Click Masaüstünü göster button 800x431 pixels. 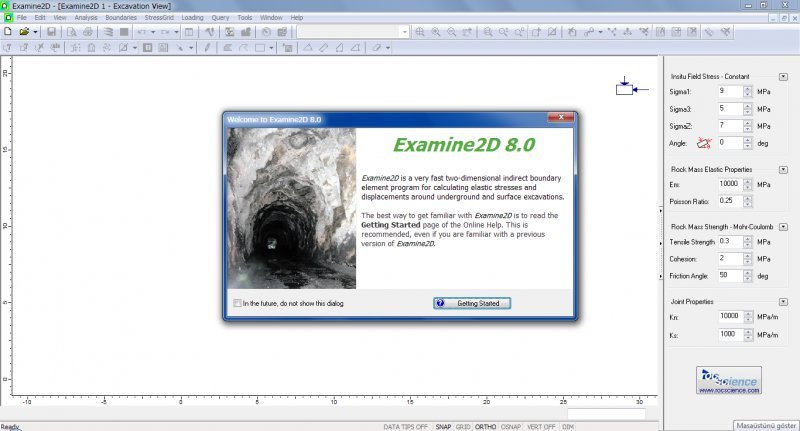766,425
